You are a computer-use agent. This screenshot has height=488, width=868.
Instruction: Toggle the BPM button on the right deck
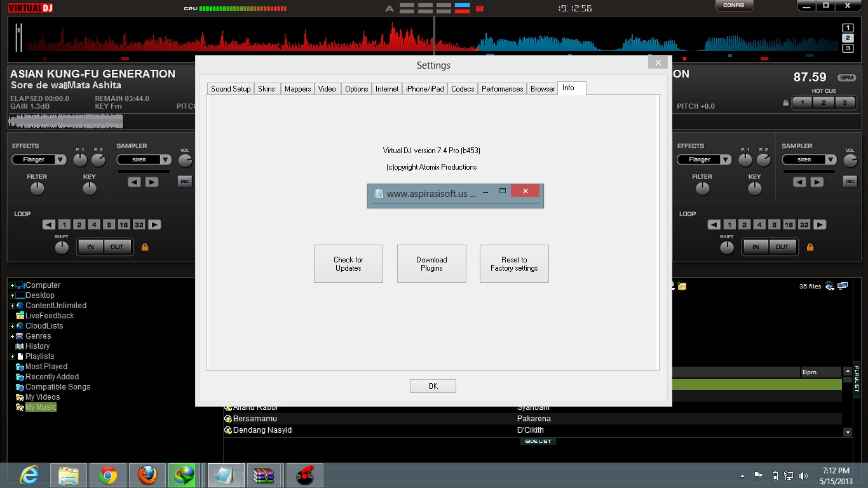pyautogui.click(x=846, y=78)
